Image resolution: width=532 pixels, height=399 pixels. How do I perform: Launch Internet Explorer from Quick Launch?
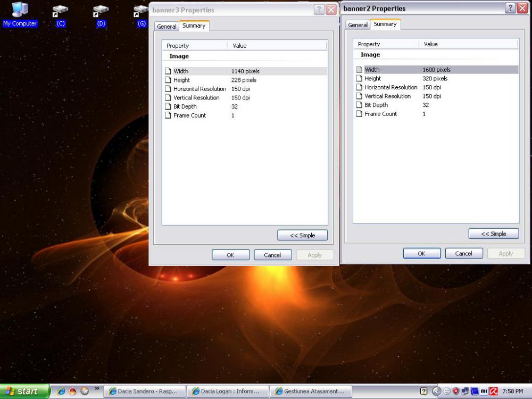point(61,391)
